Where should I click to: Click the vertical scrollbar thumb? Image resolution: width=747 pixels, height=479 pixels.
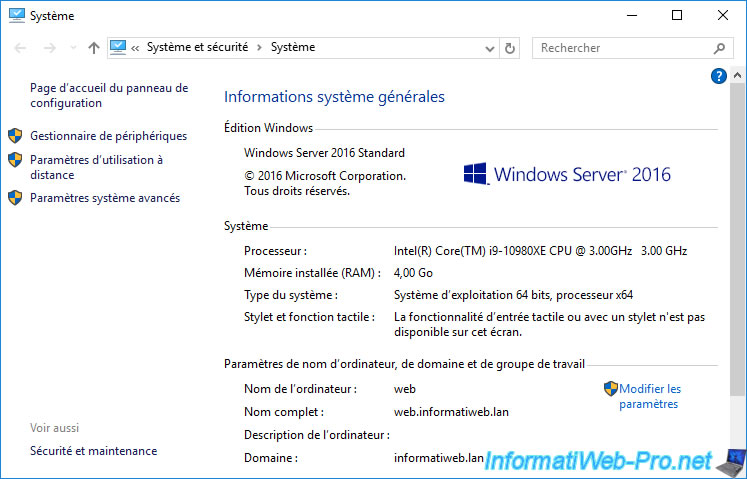point(737,238)
